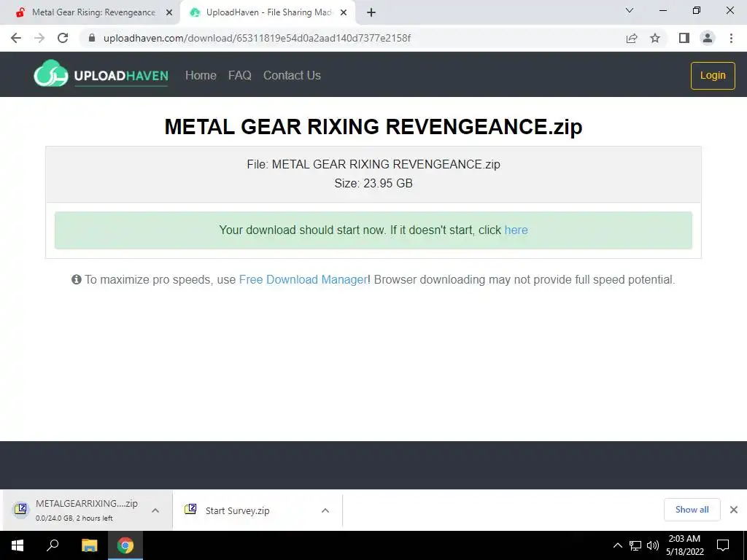Screen dimensions: 747x560
Task: Click the padlock site info icon
Action: [92, 38]
